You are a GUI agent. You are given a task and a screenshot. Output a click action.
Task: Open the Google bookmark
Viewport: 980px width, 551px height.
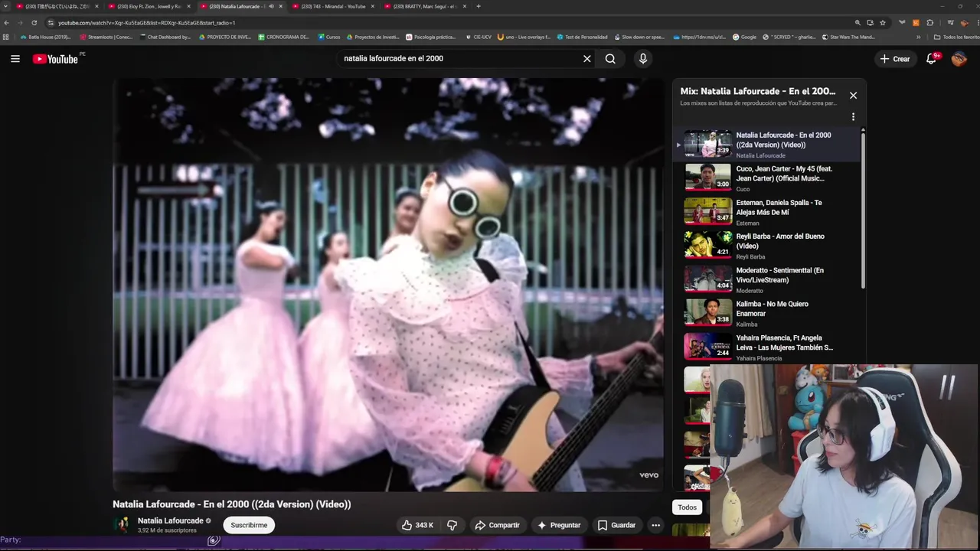[x=744, y=37]
